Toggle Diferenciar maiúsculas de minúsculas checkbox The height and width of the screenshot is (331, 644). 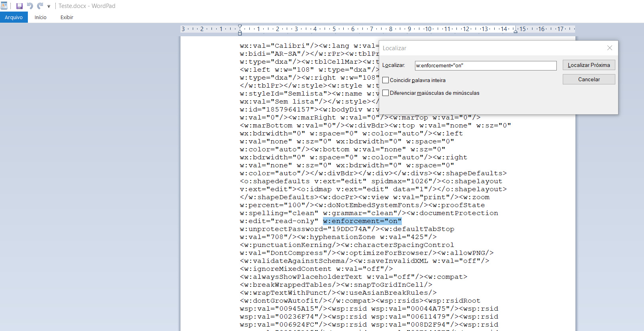click(386, 93)
